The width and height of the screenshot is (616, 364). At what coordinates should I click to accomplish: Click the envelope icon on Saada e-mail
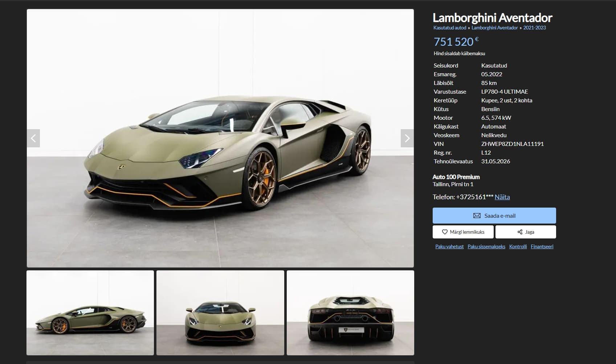coord(477,216)
